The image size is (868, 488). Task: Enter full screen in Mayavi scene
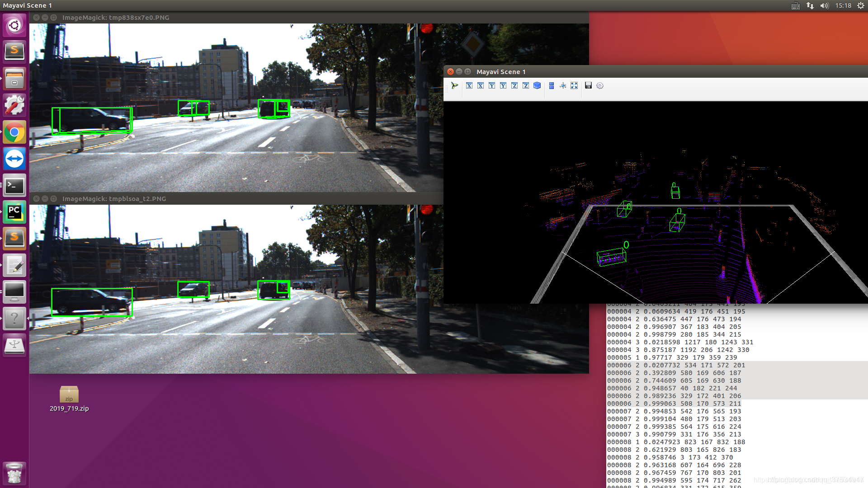(x=574, y=85)
